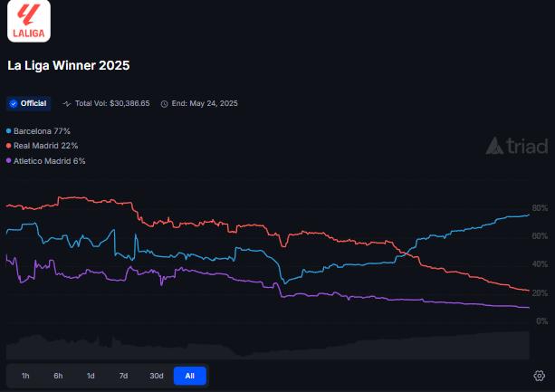Click the 0% axis label
Screen dimensions: 555x392
(x=542, y=321)
